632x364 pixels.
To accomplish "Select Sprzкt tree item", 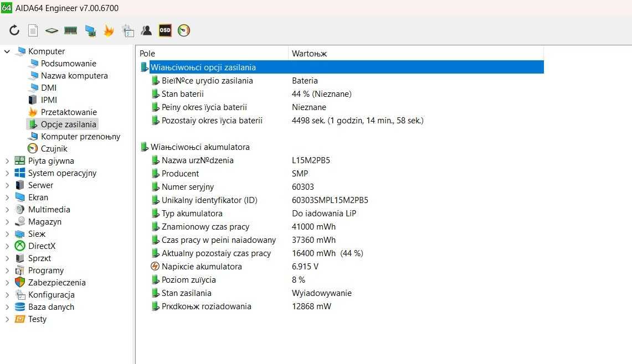I will (x=39, y=258).
